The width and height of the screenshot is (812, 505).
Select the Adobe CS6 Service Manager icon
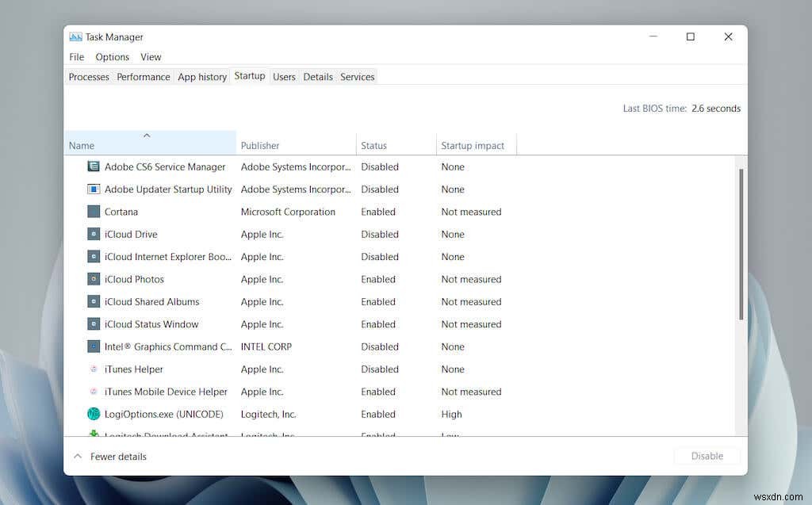click(93, 166)
